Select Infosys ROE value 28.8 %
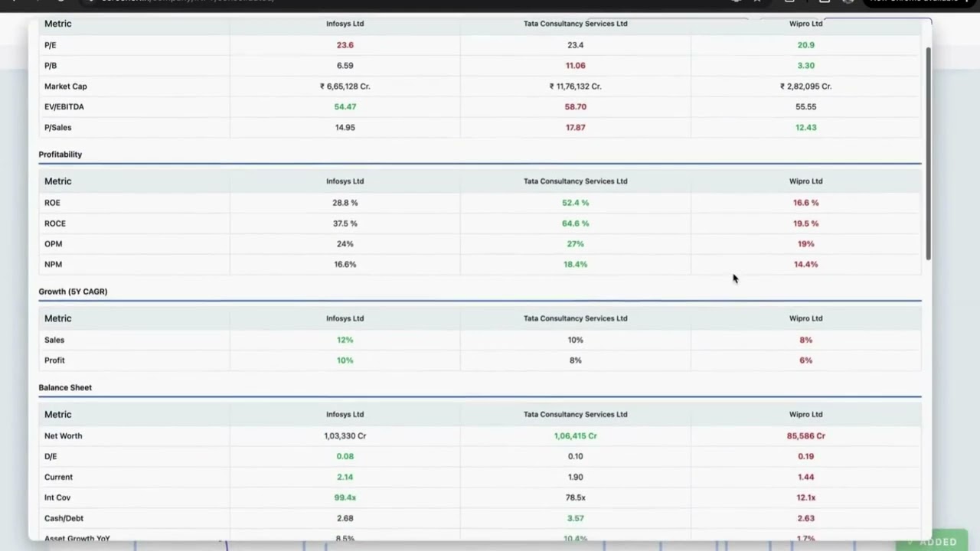The image size is (980, 551). 345,203
